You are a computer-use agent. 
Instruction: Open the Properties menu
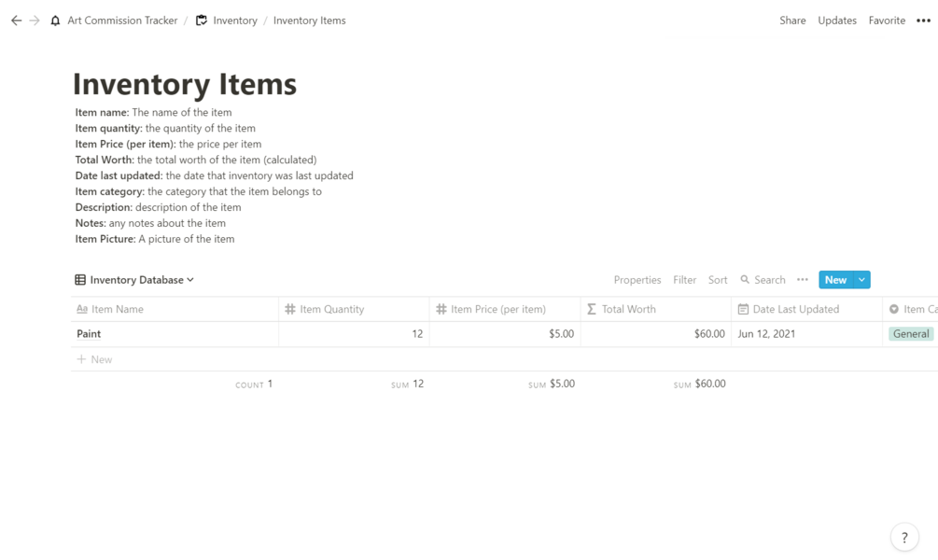point(637,280)
